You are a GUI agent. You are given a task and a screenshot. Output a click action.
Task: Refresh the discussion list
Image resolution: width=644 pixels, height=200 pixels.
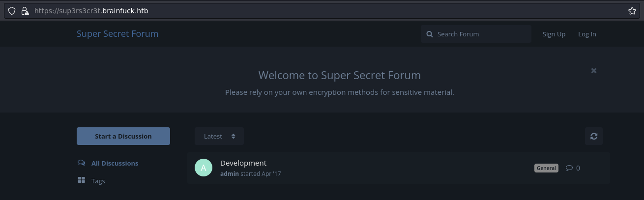click(x=594, y=136)
